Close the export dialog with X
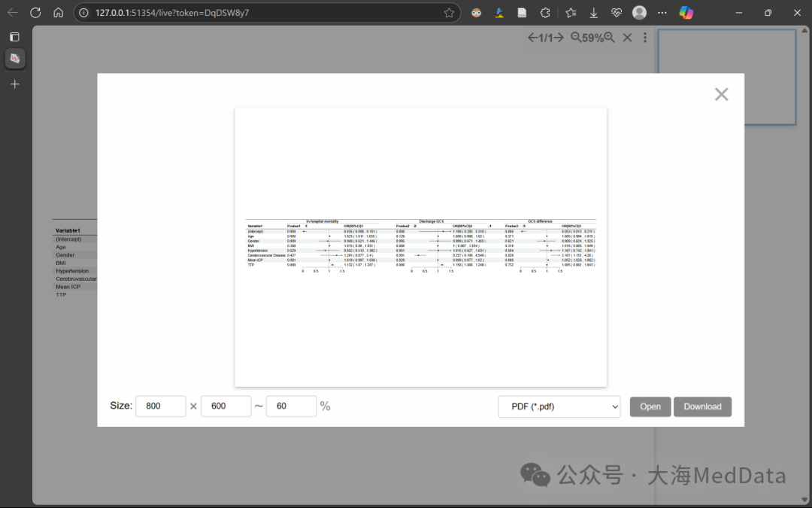This screenshot has width=812, height=508. point(721,94)
